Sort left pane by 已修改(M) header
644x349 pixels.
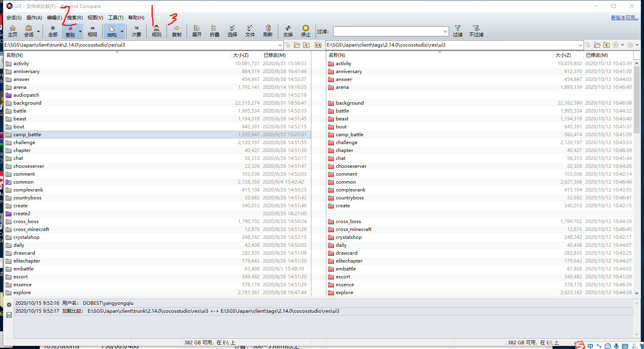tap(286, 55)
